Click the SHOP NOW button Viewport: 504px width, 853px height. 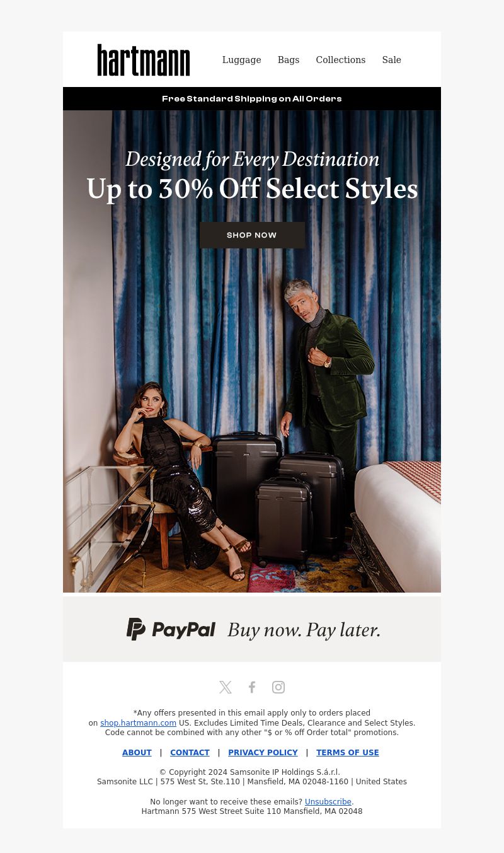click(x=252, y=235)
